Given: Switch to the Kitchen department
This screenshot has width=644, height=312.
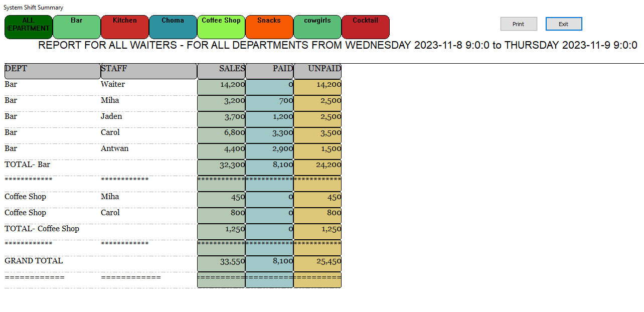Looking at the screenshot, I should [125, 27].
